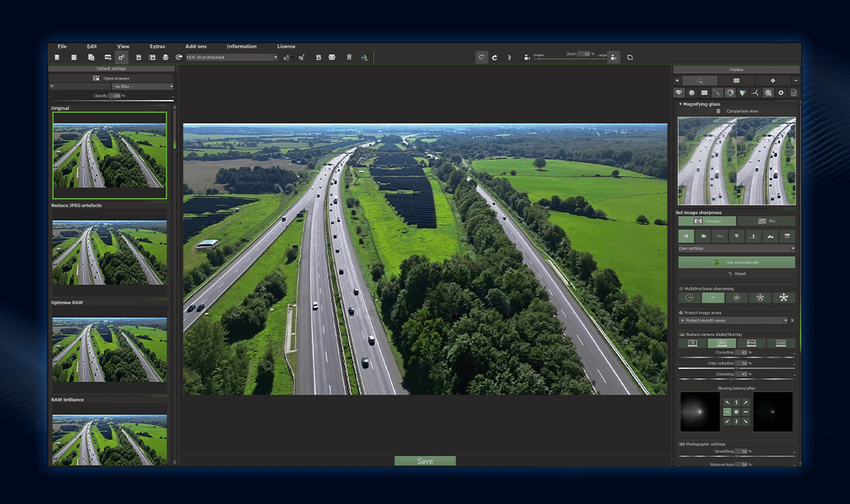The image size is (850, 504).
Task: Click the Save button below the image
Action: point(425,461)
